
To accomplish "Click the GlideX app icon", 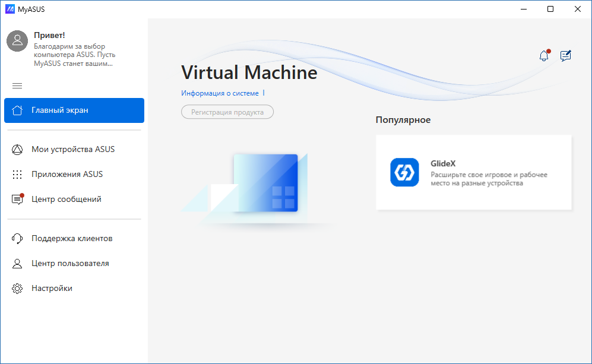I will 404,172.
